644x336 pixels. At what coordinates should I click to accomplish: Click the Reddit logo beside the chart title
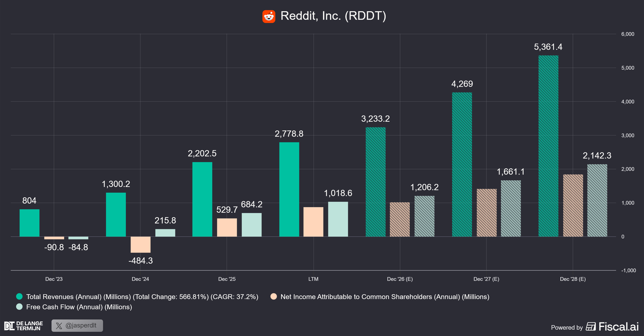coord(269,16)
